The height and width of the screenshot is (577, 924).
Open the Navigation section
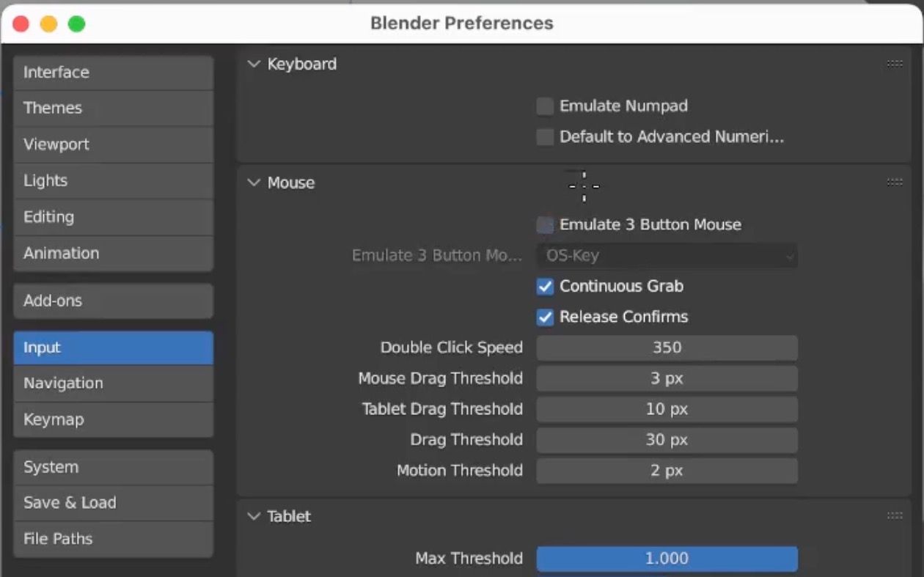113,383
